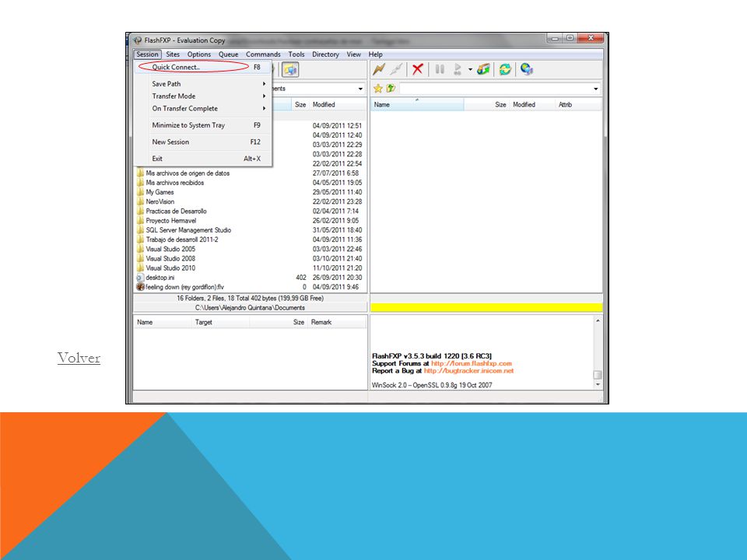Select the desktop.ini file
747x560 pixels.
click(160, 278)
